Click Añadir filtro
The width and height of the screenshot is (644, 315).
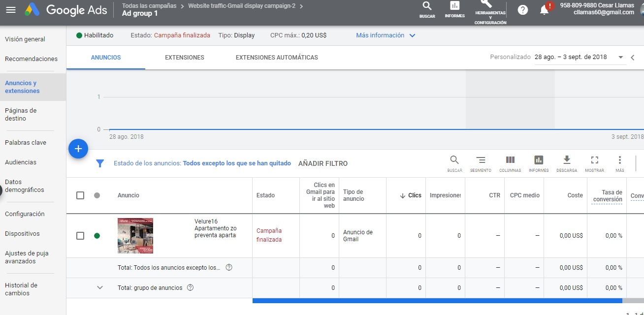[x=323, y=163]
